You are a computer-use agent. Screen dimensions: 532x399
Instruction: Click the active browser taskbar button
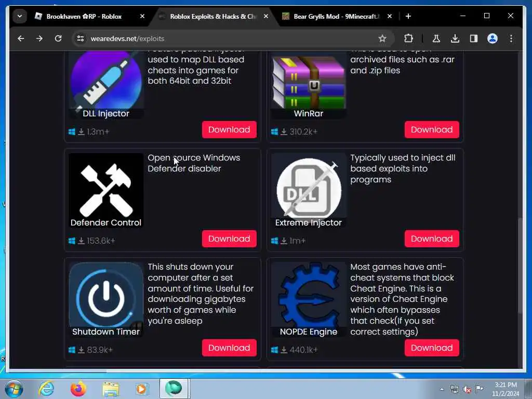(174, 389)
